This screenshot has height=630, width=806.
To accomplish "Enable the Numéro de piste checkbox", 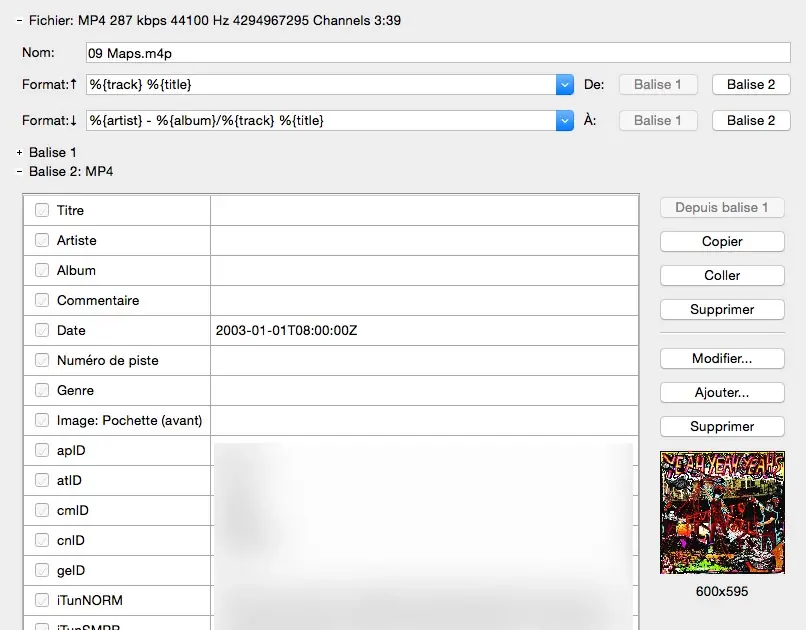I will (x=40, y=360).
